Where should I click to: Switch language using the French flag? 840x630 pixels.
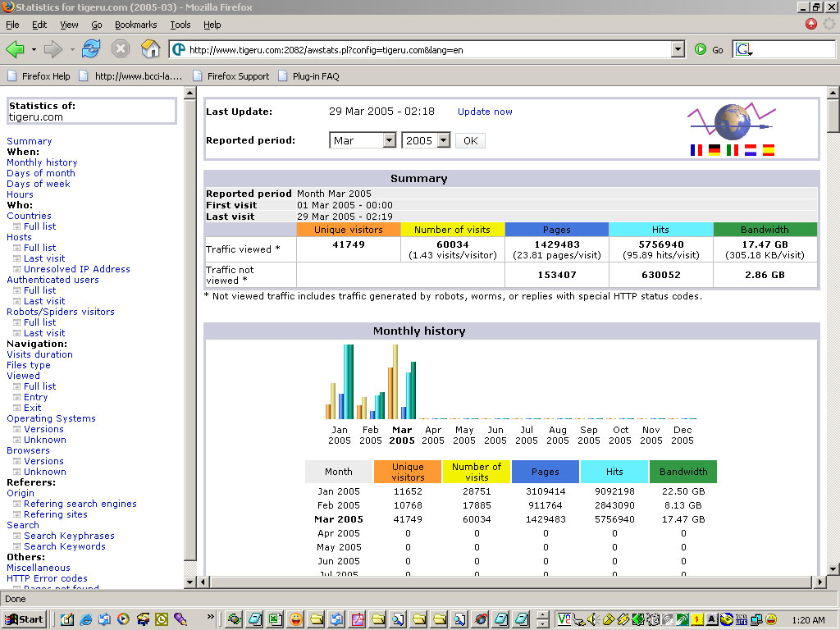coord(696,150)
